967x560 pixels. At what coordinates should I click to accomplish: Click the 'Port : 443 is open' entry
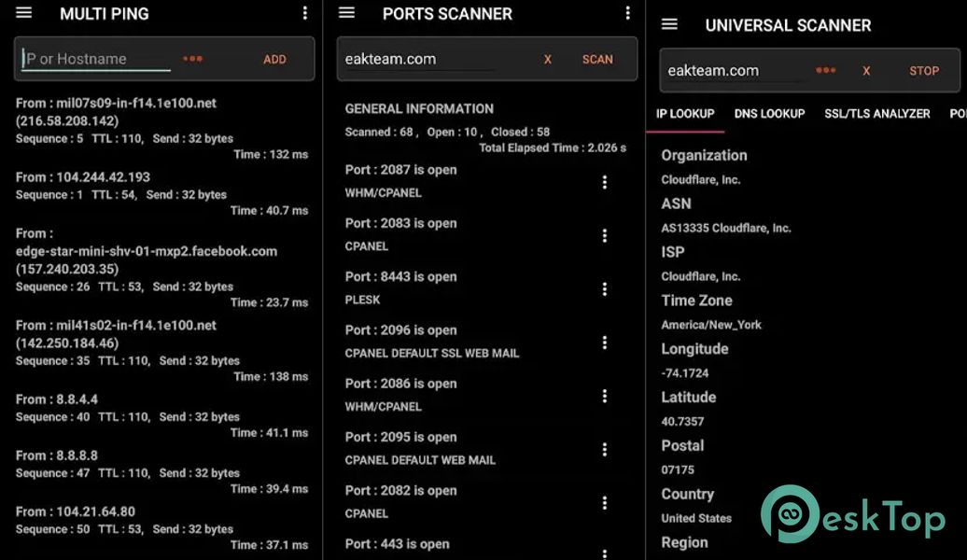click(x=397, y=544)
